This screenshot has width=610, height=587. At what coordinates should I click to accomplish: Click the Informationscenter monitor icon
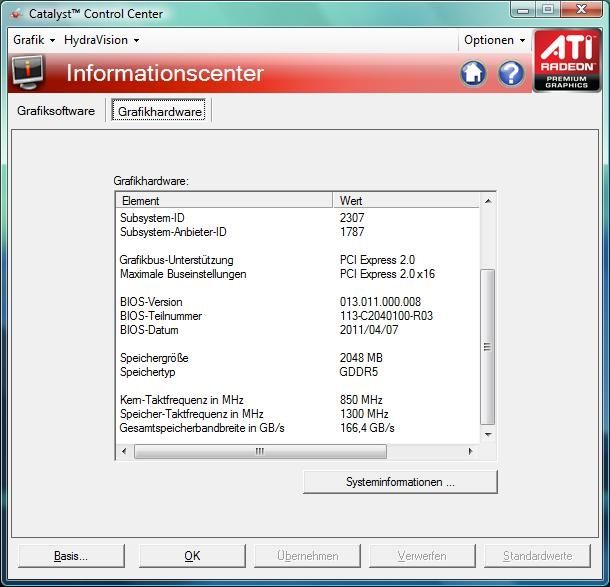[27, 72]
